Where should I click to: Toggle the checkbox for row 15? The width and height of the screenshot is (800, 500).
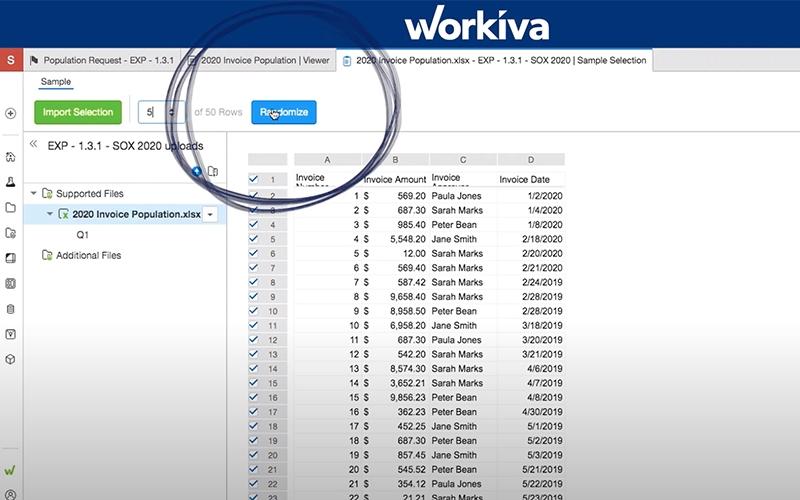click(x=254, y=382)
